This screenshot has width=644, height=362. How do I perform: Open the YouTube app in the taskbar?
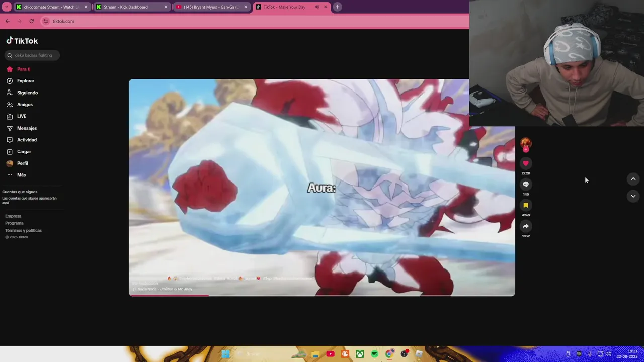(330, 354)
